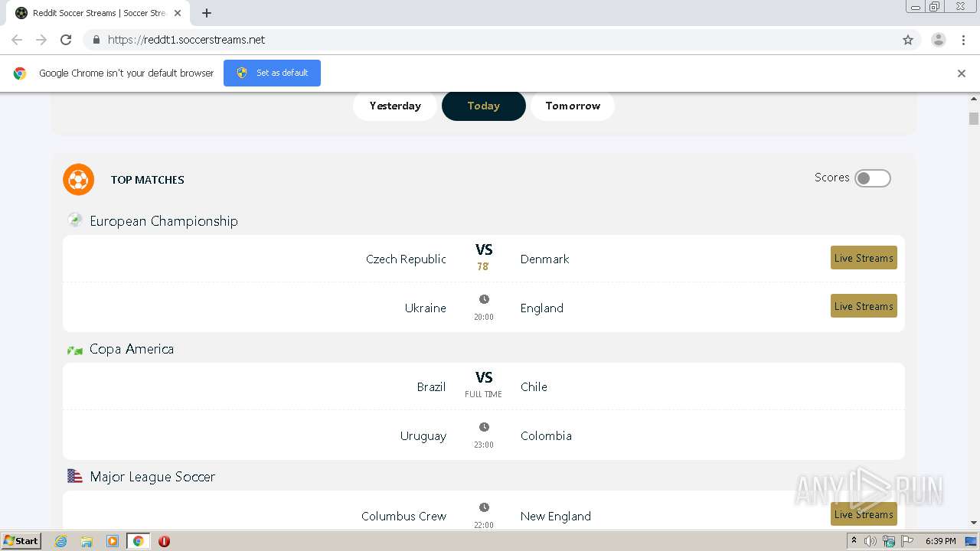Viewport: 980px width, 551px height.
Task: Open Live Streams for Ukraine vs England
Action: point(864,306)
